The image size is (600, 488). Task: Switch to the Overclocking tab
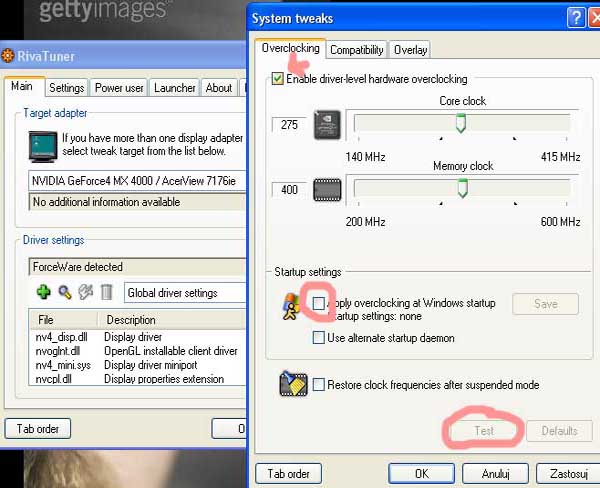pyautogui.click(x=290, y=48)
